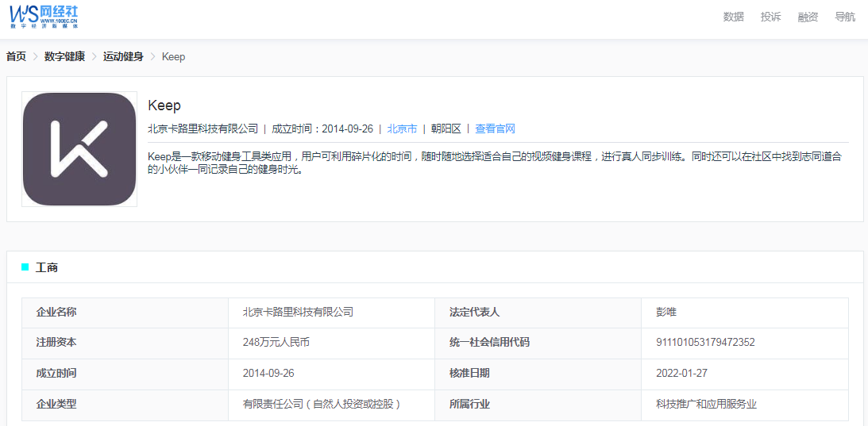Open the 投诉 navigation item
The height and width of the screenshot is (426, 868).
770,17
